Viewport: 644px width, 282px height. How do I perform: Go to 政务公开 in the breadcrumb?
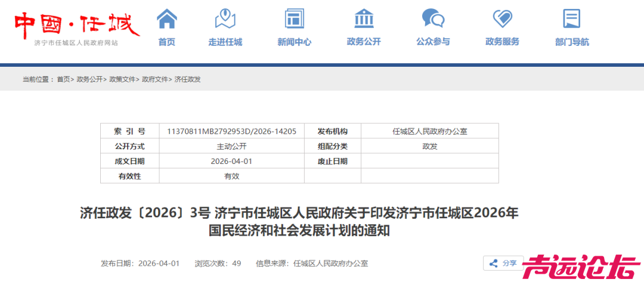89,80
